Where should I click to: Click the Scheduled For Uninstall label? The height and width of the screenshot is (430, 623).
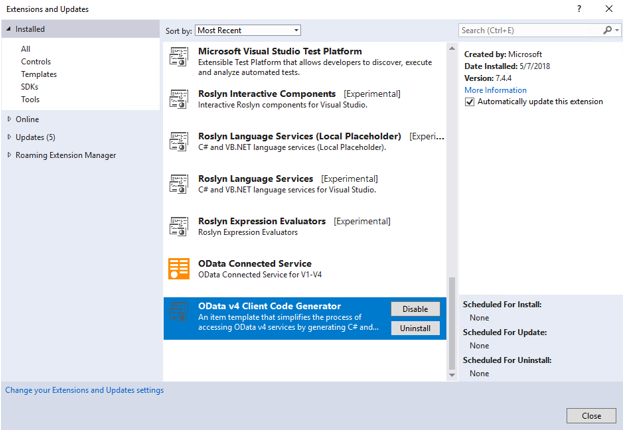tap(507, 360)
